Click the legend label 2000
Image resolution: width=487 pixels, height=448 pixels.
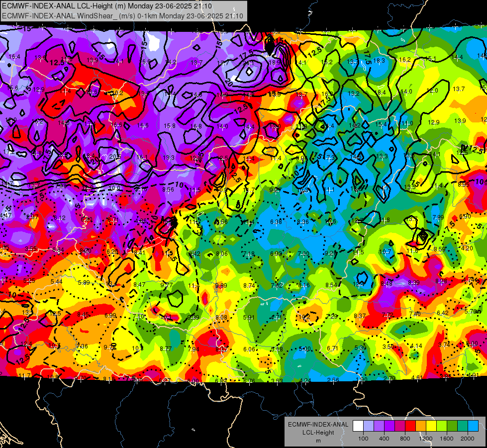coord(468,439)
